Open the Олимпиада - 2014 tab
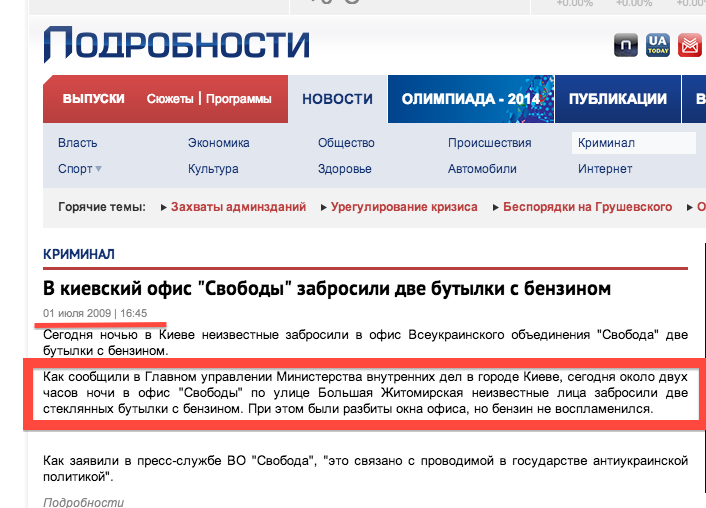This screenshot has height=508, width=706. point(468,99)
